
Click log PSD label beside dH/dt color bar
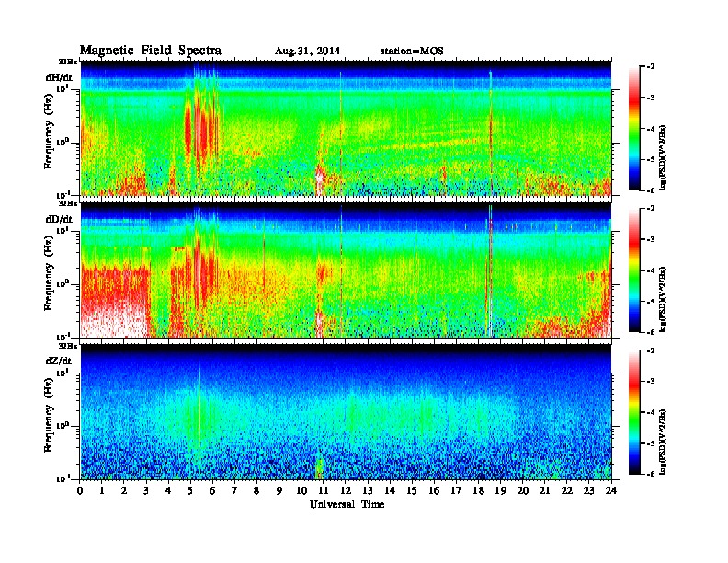[663, 157]
